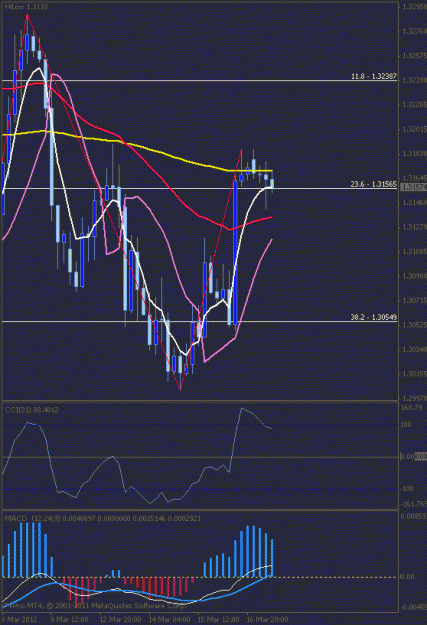Click CCI scale value 168.79
Viewport: 427px width, 625px height.
pos(411,408)
